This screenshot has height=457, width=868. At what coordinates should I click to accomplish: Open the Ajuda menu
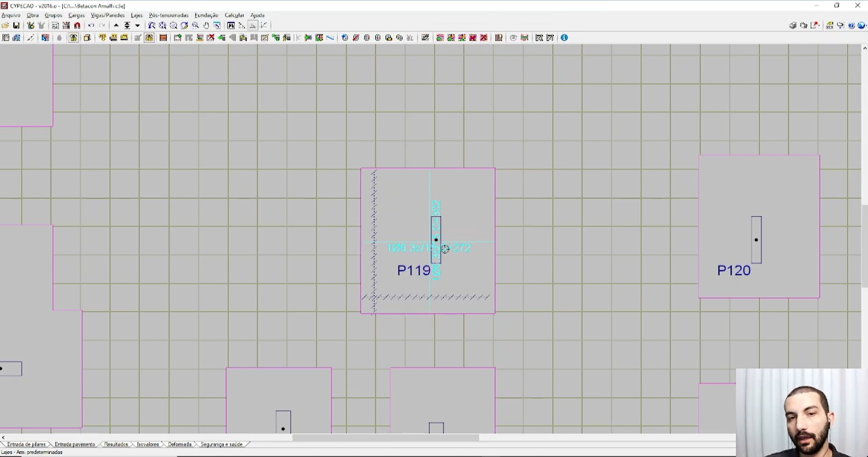(x=258, y=15)
